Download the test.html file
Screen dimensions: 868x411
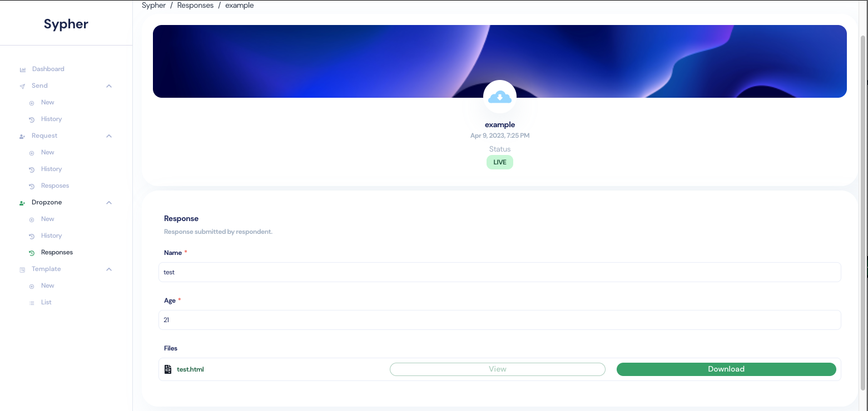click(x=726, y=369)
